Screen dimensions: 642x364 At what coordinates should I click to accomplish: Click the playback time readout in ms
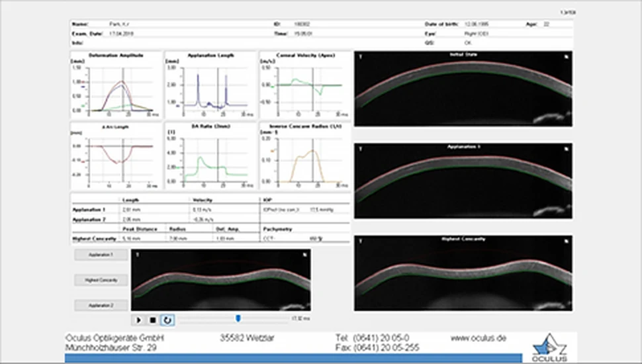301,318
